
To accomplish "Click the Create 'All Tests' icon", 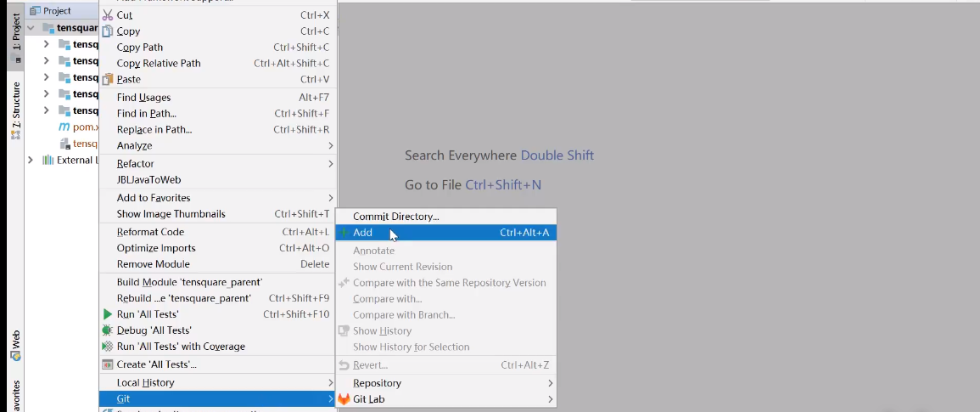I will point(108,364).
